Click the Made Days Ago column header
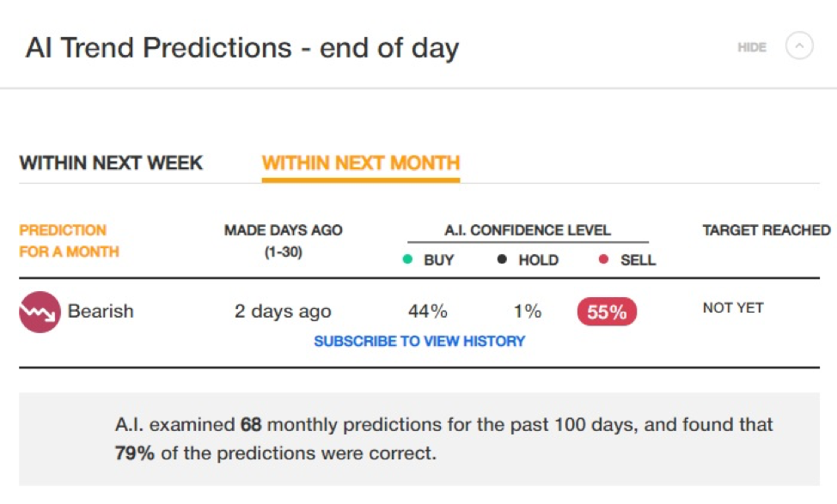 pos(284,240)
